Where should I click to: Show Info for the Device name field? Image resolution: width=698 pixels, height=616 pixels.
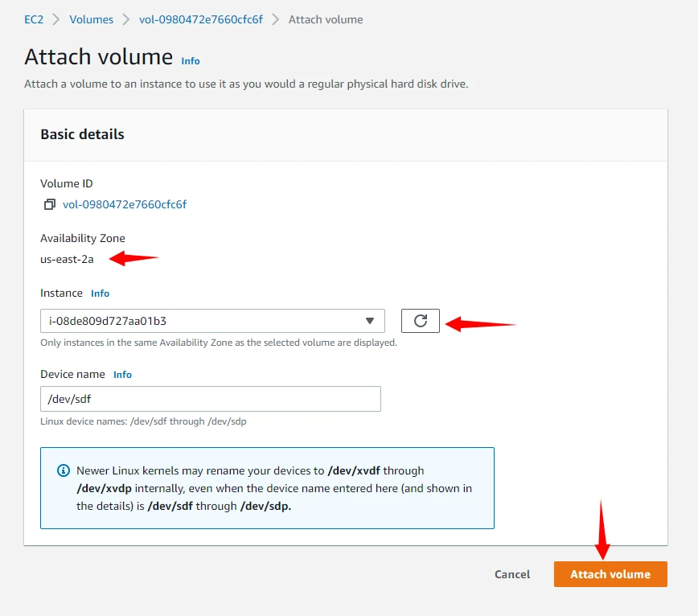(x=122, y=375)
